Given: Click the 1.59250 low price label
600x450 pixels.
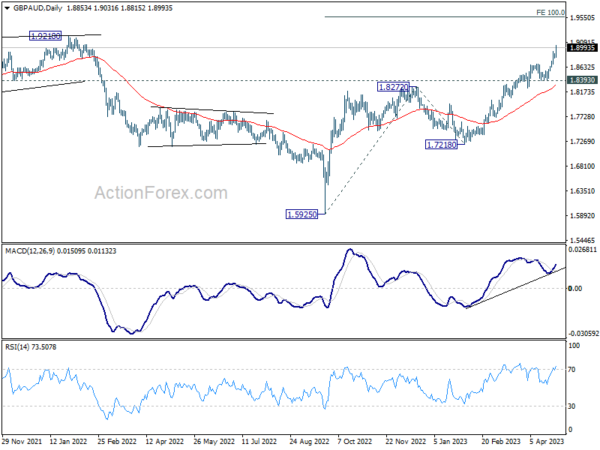Looking at the screenshot, I should point(302,214).
